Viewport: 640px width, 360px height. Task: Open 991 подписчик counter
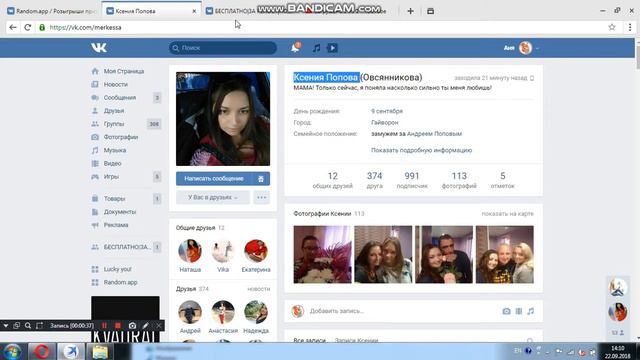(412, 180)
